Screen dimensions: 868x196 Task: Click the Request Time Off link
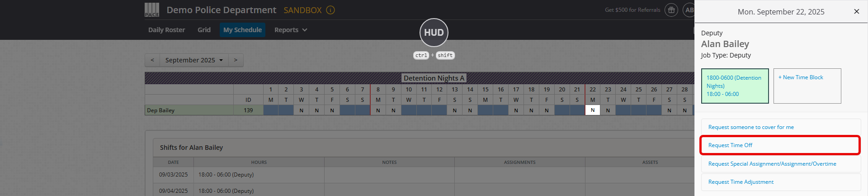point(730,145)
